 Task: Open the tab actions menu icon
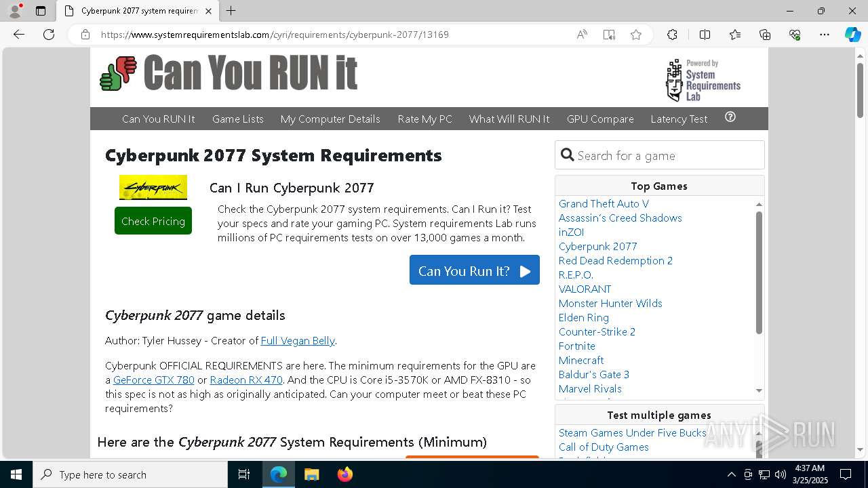pos(41,11)
